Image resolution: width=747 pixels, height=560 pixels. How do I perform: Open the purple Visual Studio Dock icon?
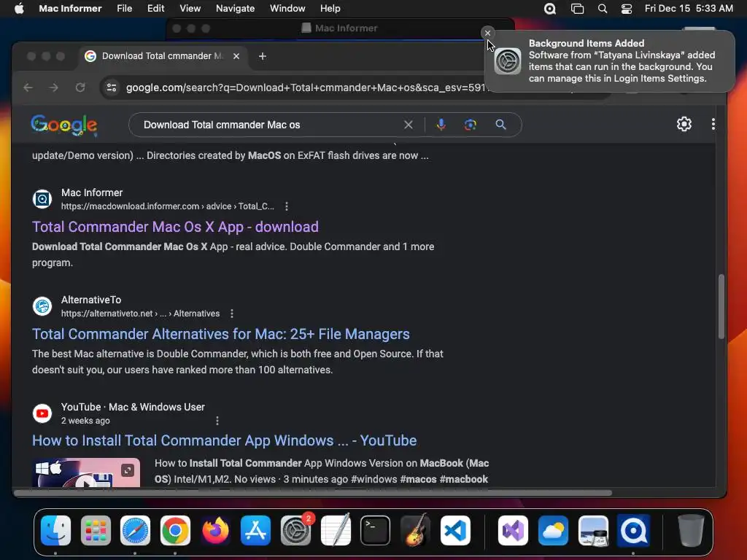[513, 531]
